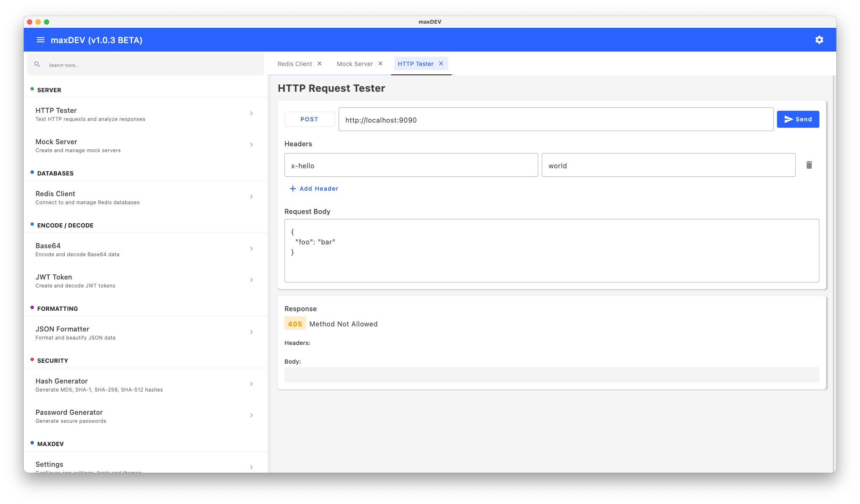Click the SECURITY section heading
The image size is (860, 504).
tap(52, 361)
